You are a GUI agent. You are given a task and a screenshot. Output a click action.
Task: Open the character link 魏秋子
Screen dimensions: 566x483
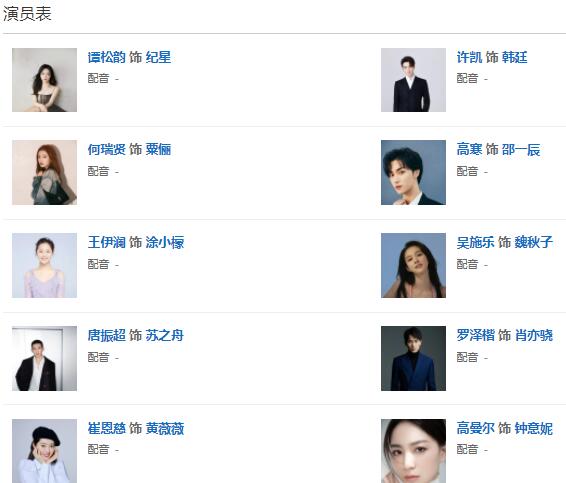(x=534, y=242)
